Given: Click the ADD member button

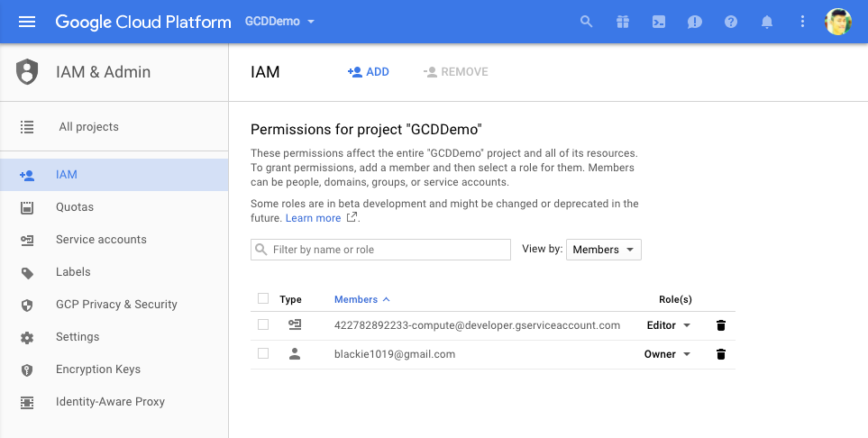Looking at the screenshot, I should (x=369, y=72).
